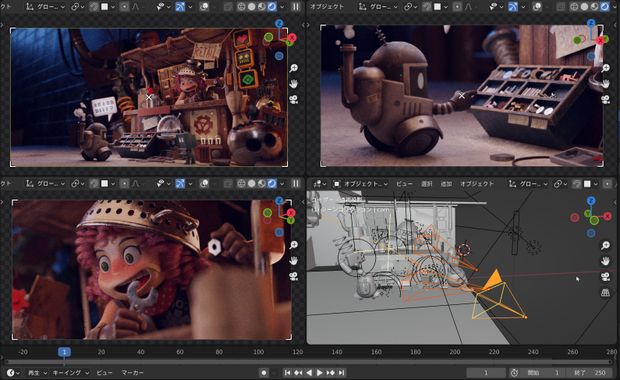
Task: Open キーイング dropdown in timeline
Action: click(71, 372)
